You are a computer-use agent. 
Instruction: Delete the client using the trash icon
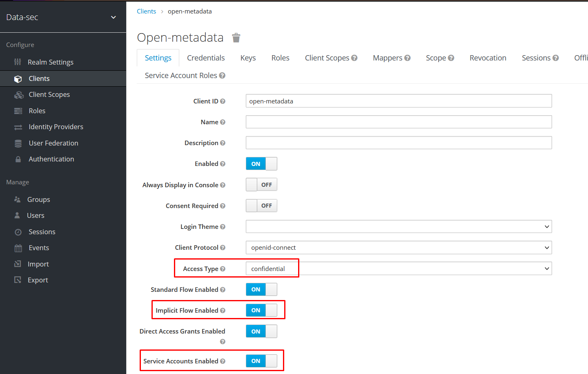pos(236,37)
